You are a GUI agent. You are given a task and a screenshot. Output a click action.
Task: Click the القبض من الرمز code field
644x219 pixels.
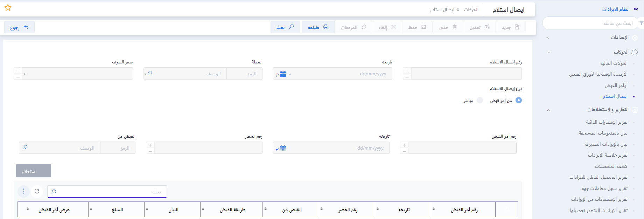(118, 148)
